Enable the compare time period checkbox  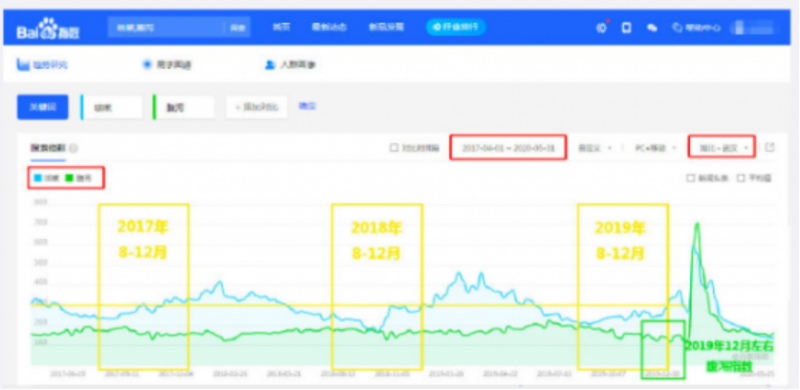coord(393,148)
